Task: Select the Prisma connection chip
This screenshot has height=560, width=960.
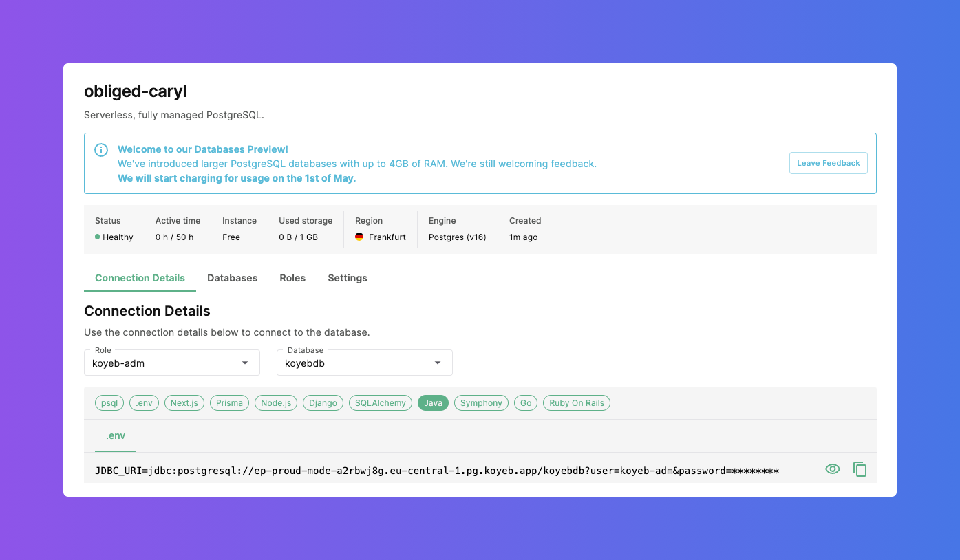Action: click(x=229, y=403)
